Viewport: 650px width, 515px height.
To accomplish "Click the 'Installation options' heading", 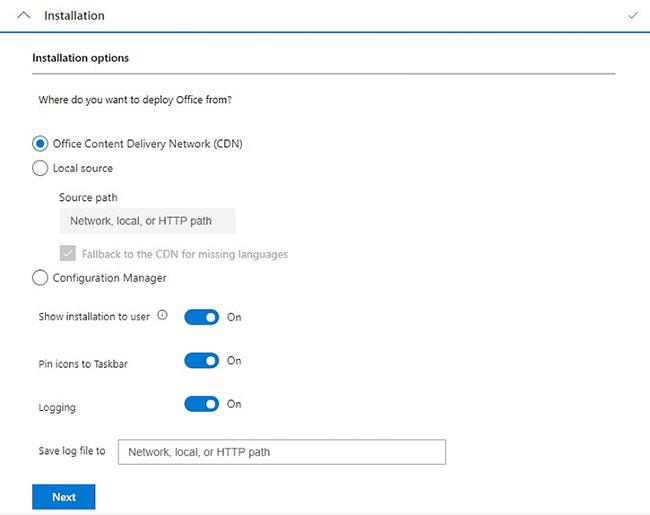I will click(80, 58).
